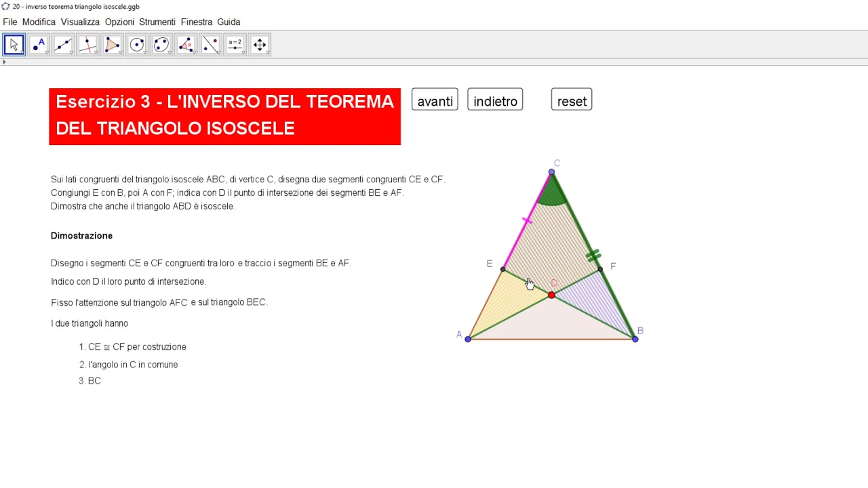Open dropdown arrow on Point tool

click(47, 53)
